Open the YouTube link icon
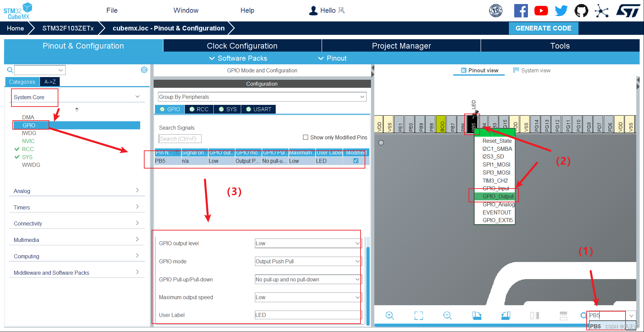Screen dimensions: 644x332 click(x=541, y=11)
